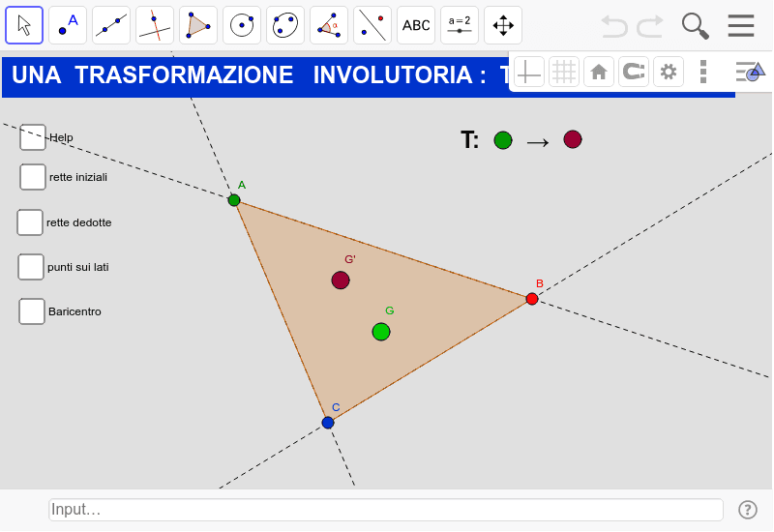Open the input help question mark
The height and width of the screenshot is (532, 774).
747,510
